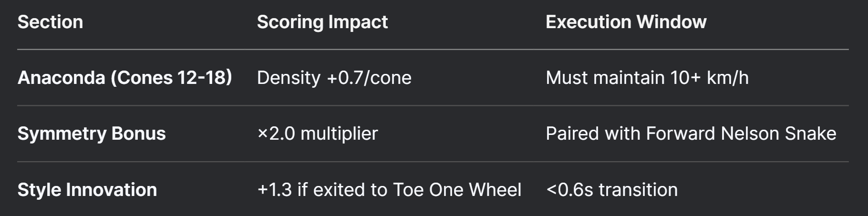Select the Anaconda (Cones 12-18) cell
868x216 pixels.
click(125, 77)
